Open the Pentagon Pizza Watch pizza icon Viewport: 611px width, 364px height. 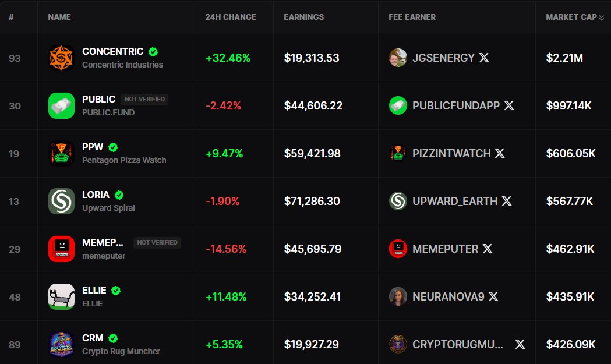pos(60,153)
